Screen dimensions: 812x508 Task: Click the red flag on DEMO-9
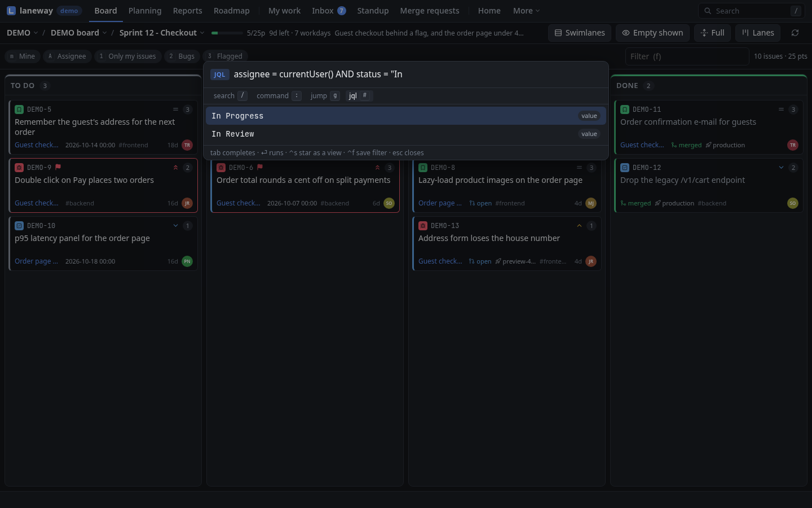pyautogui.click(x=58, y=167)
